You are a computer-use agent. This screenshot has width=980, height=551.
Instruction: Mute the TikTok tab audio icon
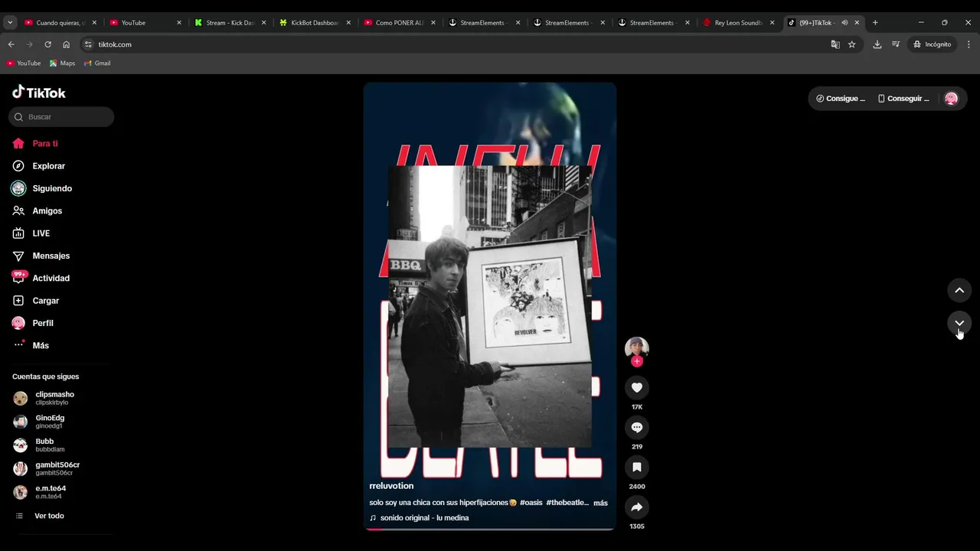[844, 23]
